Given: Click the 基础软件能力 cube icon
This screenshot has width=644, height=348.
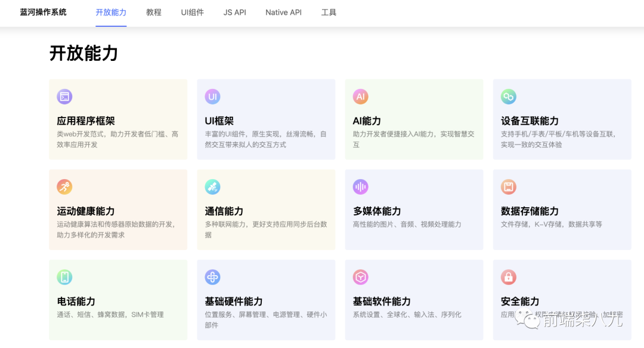Looking at the screenshot, I should pos(360,277).
